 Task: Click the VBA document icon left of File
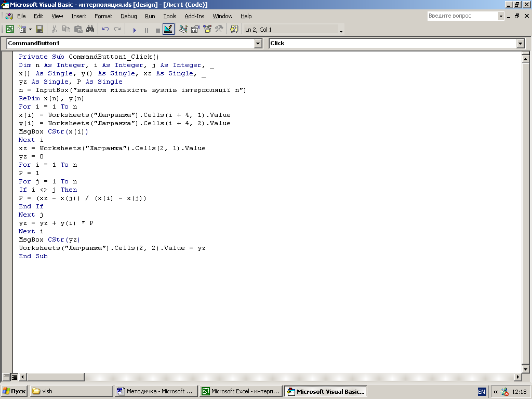pyautogui.click(x=9, y=16)
